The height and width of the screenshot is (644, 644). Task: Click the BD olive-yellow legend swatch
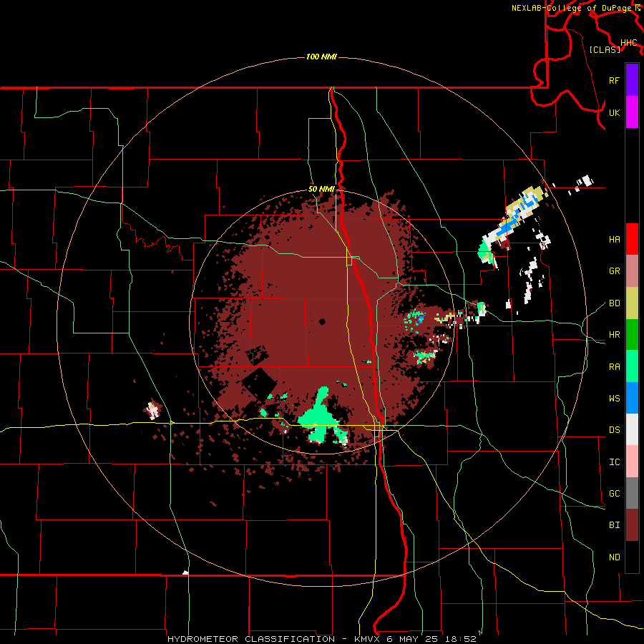tap(632, 303)
